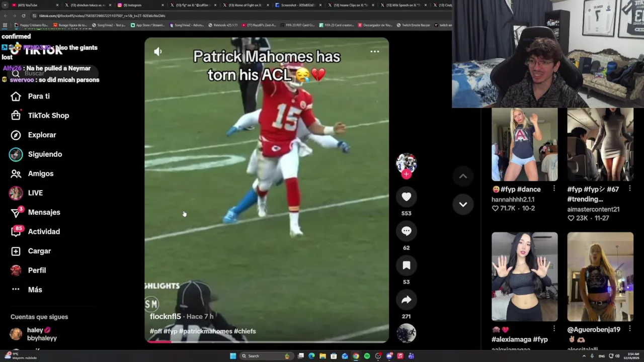
Task: Like the Patrick Mahomes video
Action: (x=407, y=197)
